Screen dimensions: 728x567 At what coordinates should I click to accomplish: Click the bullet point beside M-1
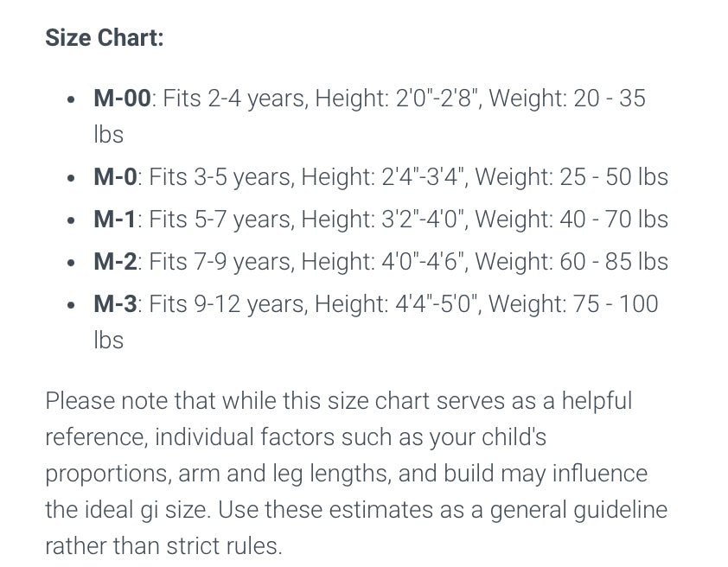coord(71,220)
